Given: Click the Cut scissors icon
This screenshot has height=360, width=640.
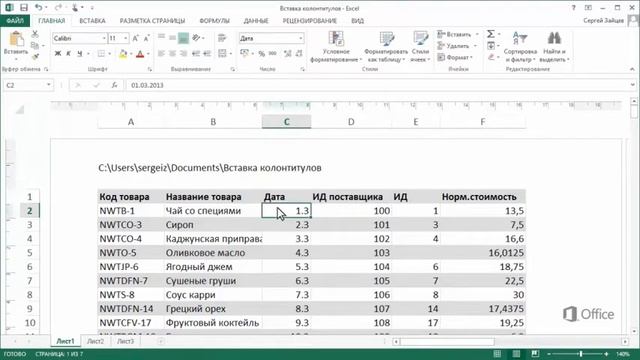Looking at the screenshot, I should (35, 35).
